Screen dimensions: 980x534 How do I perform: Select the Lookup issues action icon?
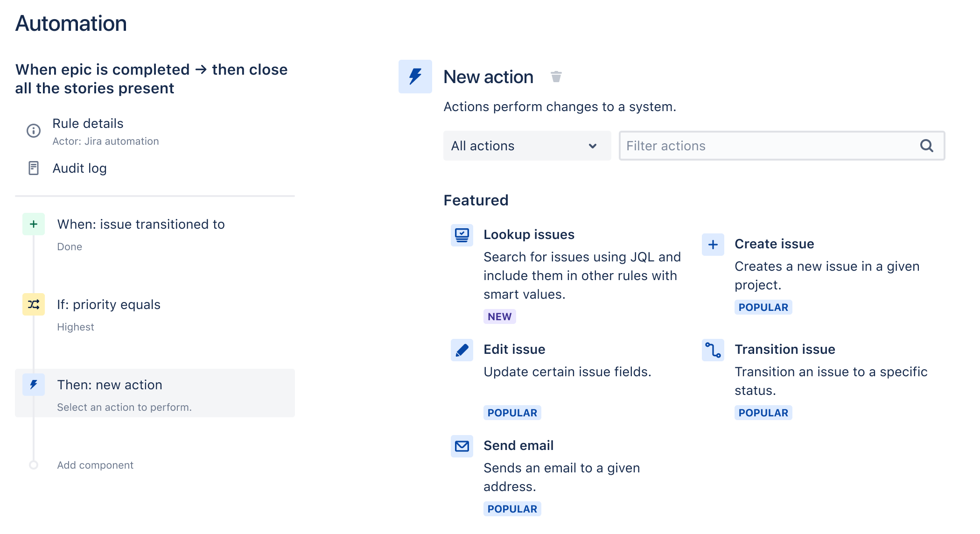point(462,235)
